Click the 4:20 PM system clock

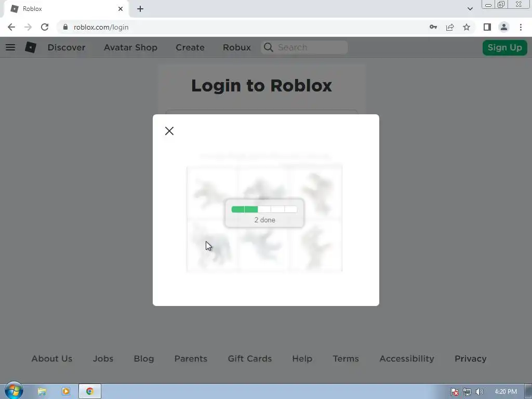(x=506, y=392)
